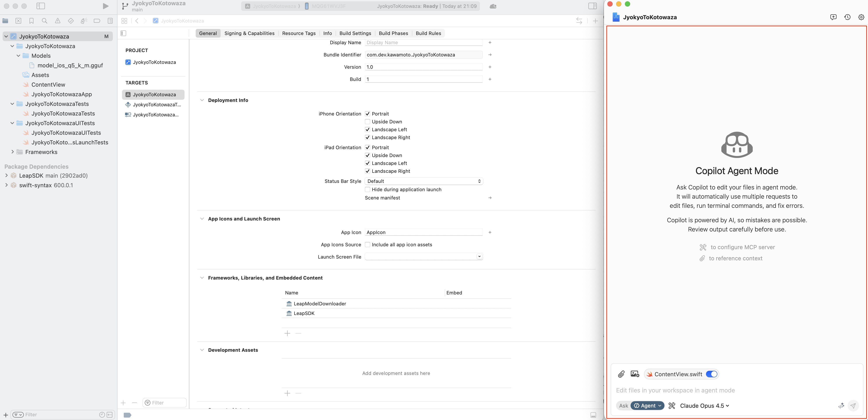Switch Copilot to Ask mode
The height and width of the screenshot is (420, 868).
623,406
